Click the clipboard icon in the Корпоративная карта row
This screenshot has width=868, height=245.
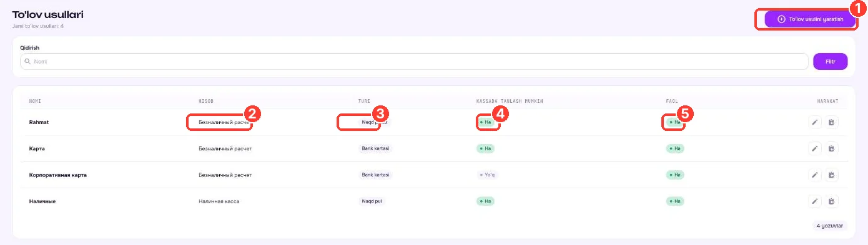[831, 175]
